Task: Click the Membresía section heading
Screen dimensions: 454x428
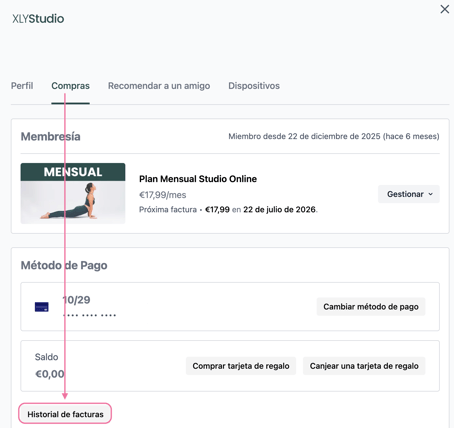Action: pyautogui.click(x=51, y=137)
